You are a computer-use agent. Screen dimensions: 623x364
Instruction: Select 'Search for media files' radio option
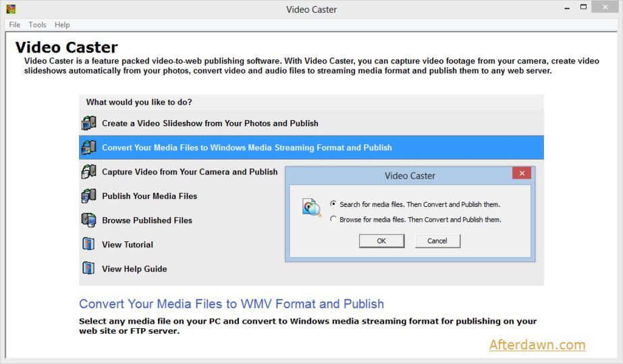(333, 204)
